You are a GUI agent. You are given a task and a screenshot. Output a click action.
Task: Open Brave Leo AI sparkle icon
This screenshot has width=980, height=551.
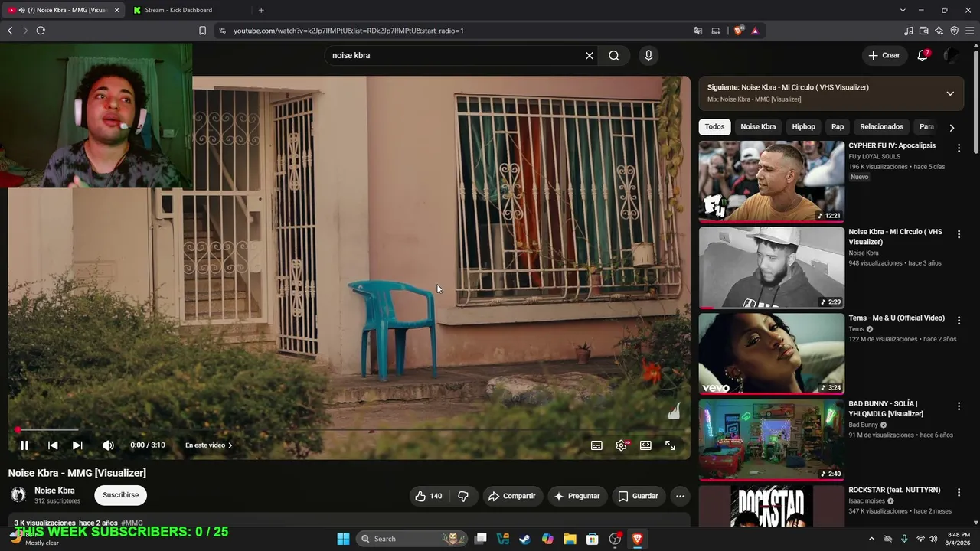coord(939,31)
